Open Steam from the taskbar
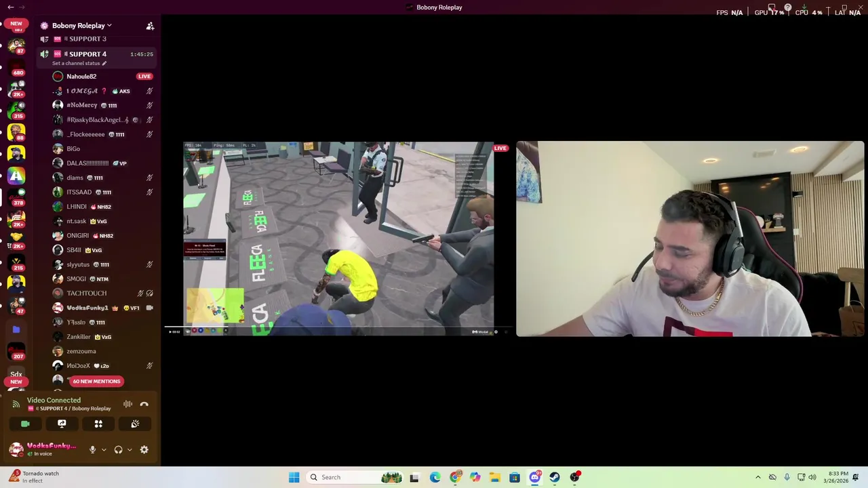The height and width of the screenshot is (488, 868). (x=555, y=477)
